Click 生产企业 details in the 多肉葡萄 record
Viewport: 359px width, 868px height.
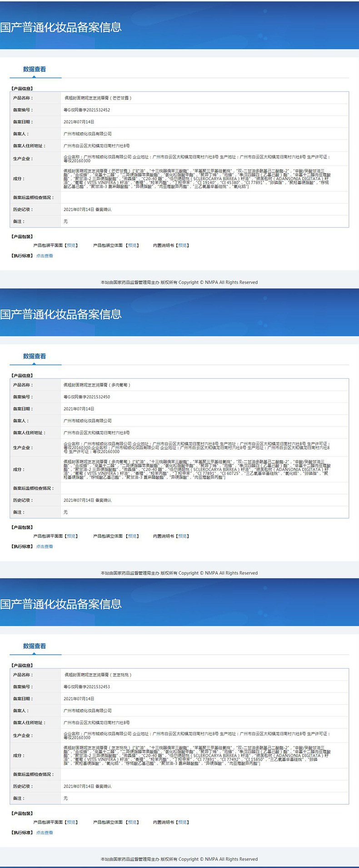point(197,448)
